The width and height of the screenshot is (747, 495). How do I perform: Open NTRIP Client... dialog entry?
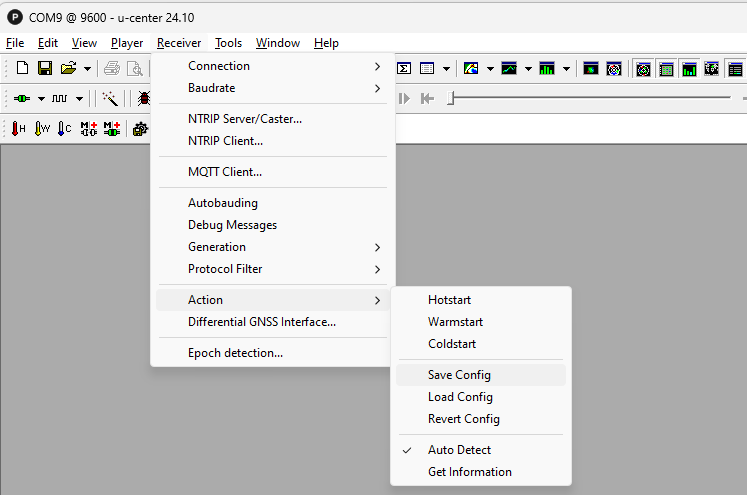(273, 141)
